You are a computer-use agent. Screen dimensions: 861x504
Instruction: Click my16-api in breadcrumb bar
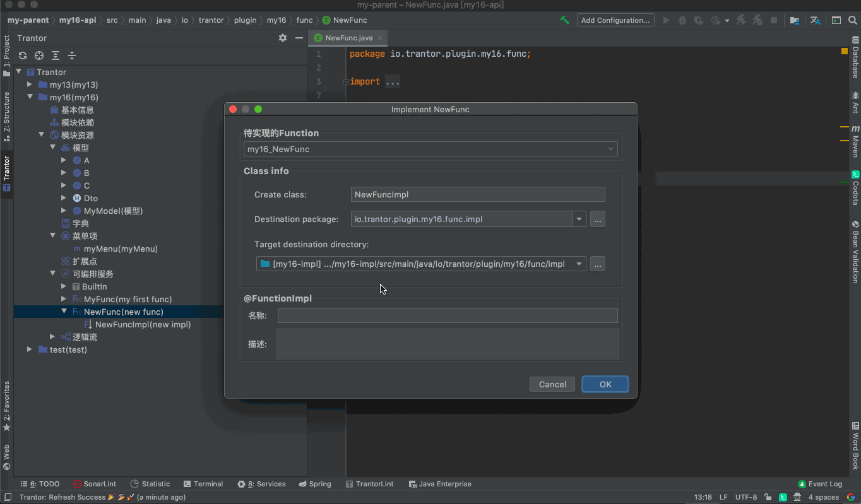78,20
